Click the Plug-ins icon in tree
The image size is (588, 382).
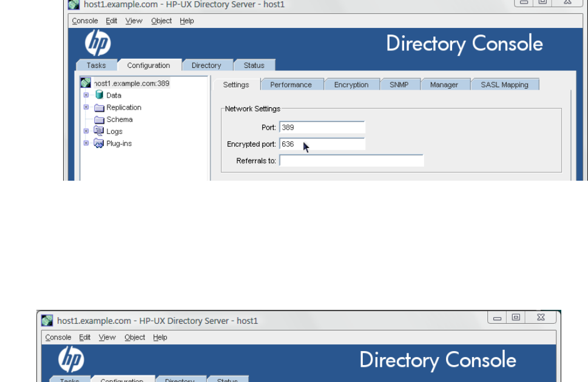tap(99, 143)
